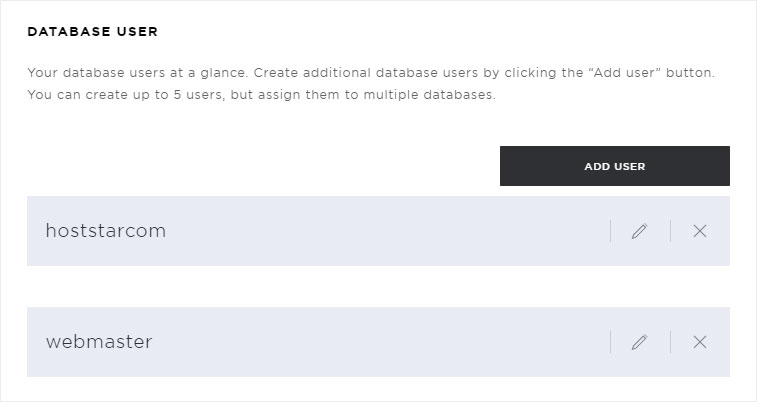Remove the webmaster user with X icon

[700, 342]
